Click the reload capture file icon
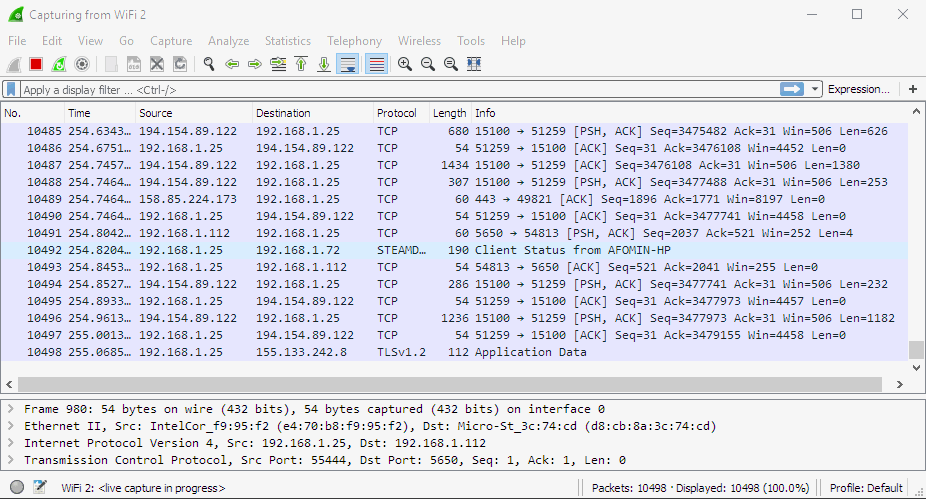This screenshot has width=926, height=499. [x=180, y=64]
